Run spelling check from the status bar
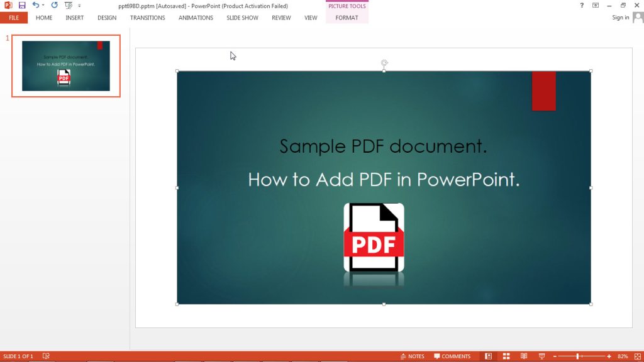The height and width of the screenshot is (362, 644). pos(45,356)
